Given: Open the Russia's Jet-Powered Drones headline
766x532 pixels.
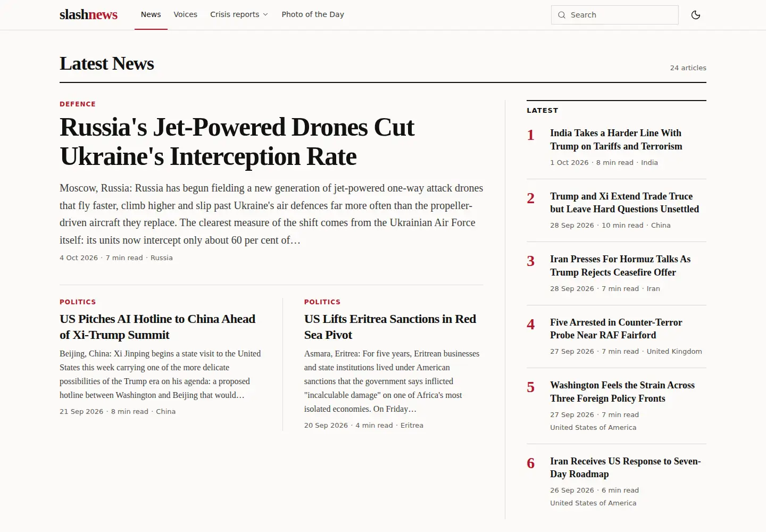Looking at the screenshot, I should coord(237,142).
